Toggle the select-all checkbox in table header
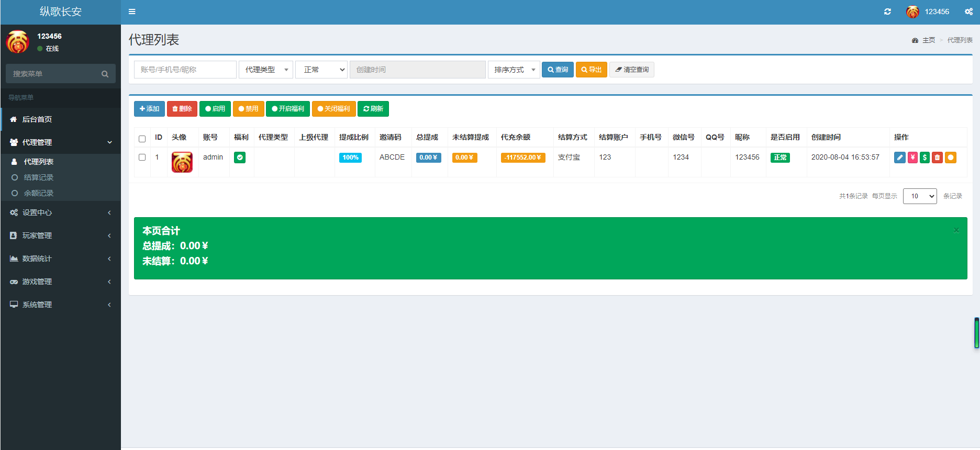Screen dimensions: 980x450 142,139
